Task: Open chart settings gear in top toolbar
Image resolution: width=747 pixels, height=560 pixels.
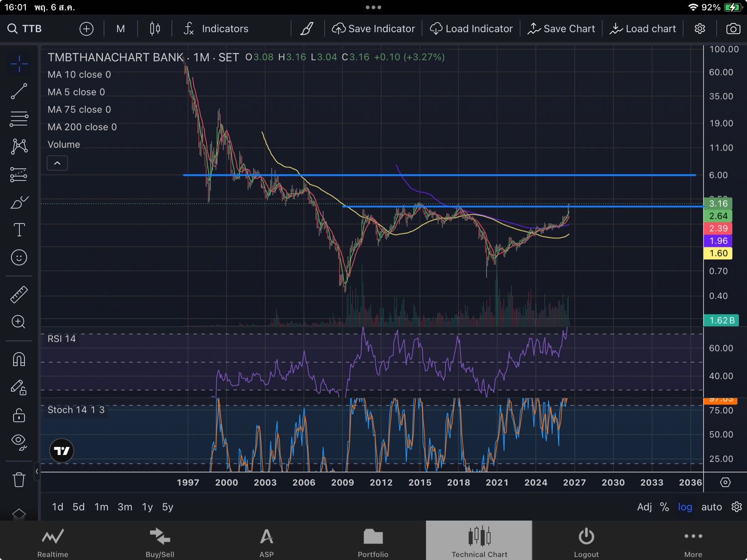Action: [700, 29]
